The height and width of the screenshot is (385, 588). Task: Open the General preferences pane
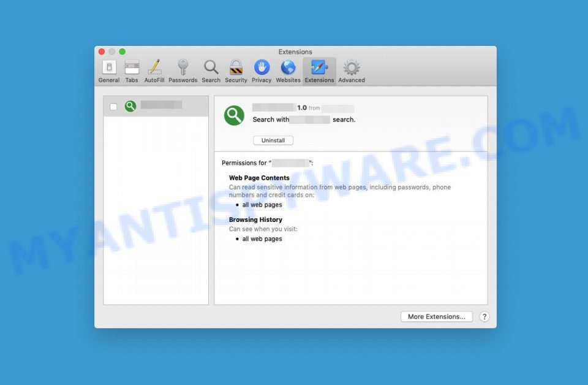[109, 71]
